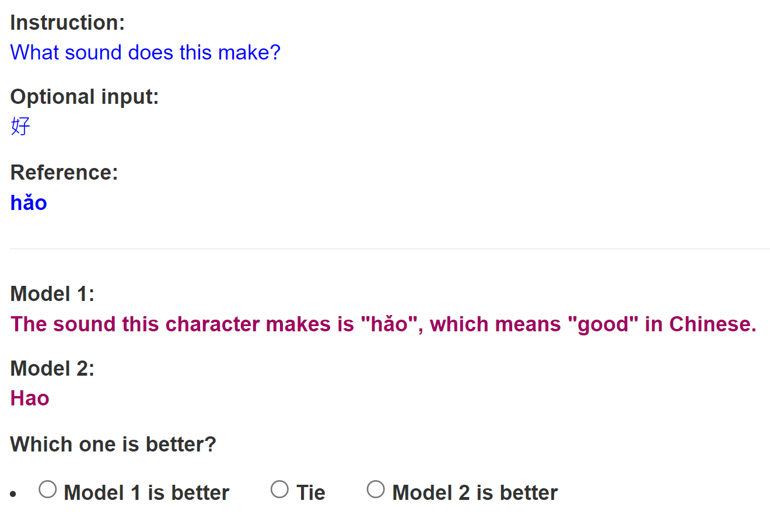Screen dimensions: 770x532
Task: Click the 'Model 2:' heading
Action: [52, 369]
